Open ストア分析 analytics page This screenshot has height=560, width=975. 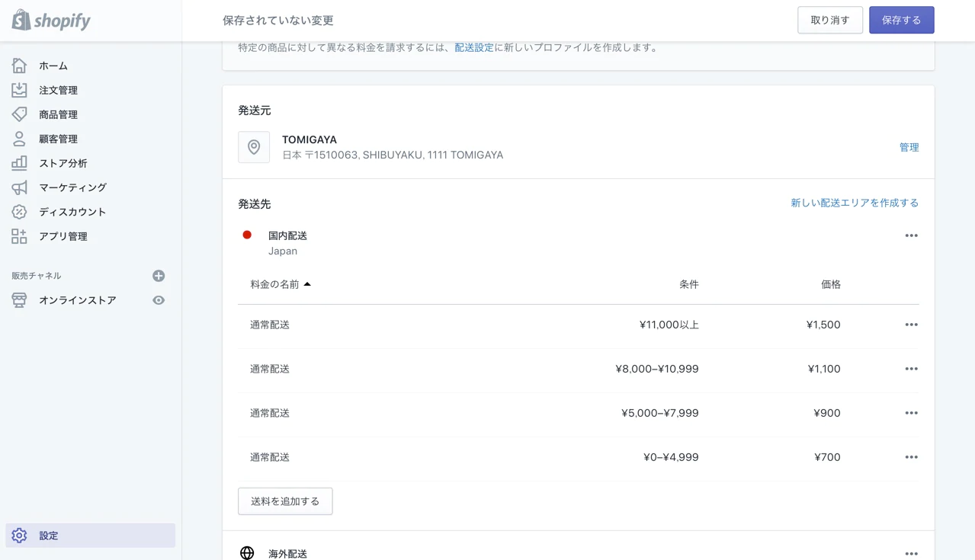(63, 163)
